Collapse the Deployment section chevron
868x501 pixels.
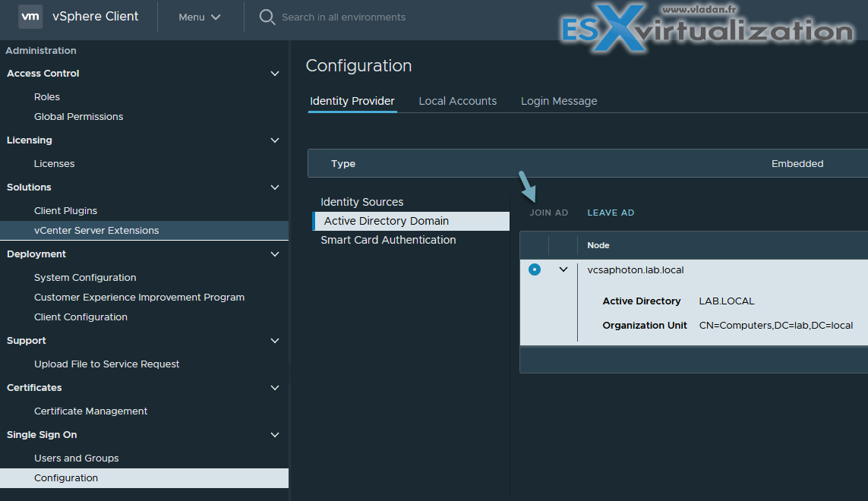click(275, 254)
